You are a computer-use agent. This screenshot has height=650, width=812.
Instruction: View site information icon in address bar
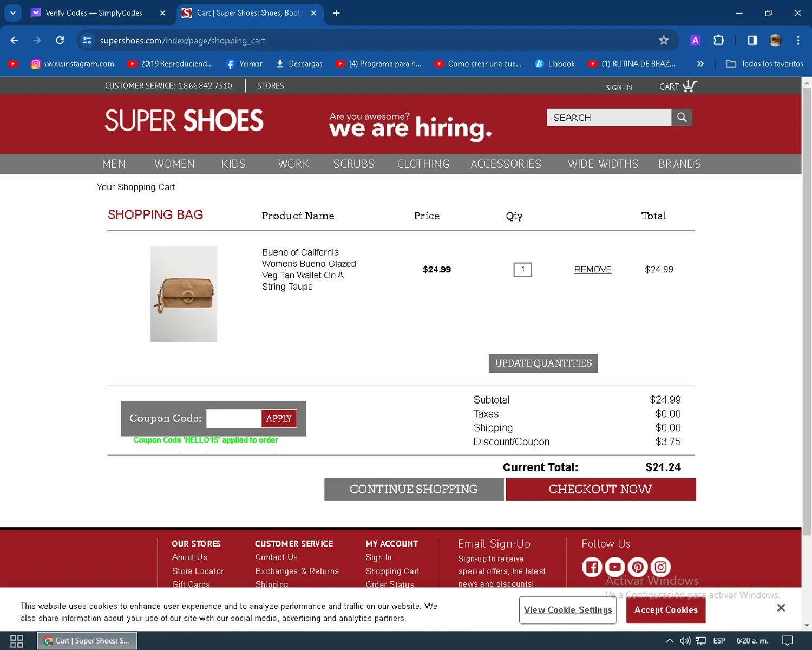click(x=87, y=40)
